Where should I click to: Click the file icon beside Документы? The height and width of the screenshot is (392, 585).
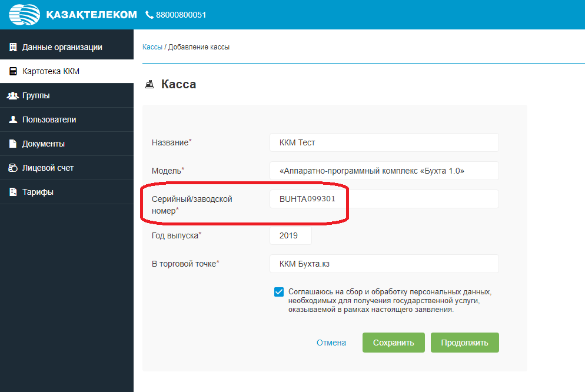click(x=13, y=144)
